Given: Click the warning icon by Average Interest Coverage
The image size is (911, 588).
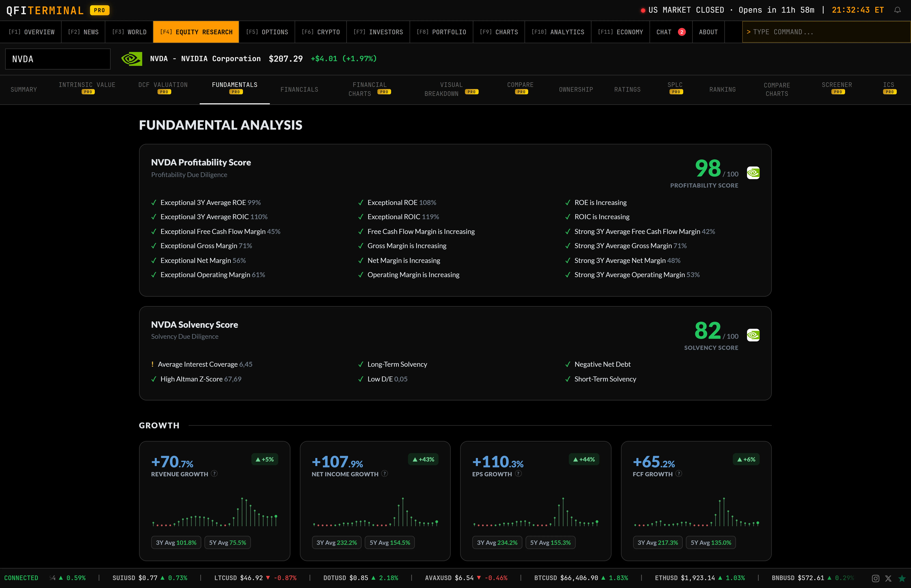Looking at the screenshot, I should pyautogui.click(x=152, y=364).
